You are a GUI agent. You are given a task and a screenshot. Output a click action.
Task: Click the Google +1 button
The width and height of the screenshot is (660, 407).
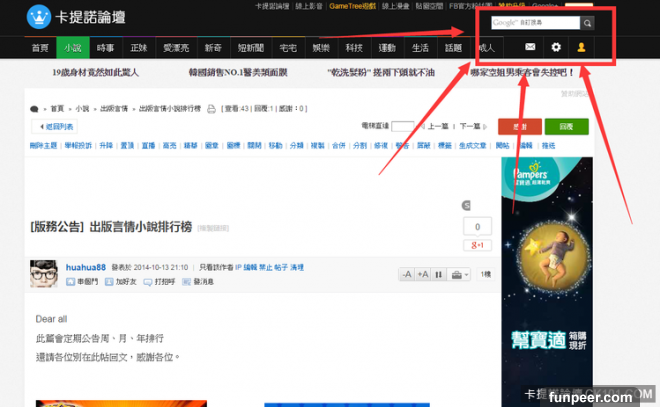476,245
